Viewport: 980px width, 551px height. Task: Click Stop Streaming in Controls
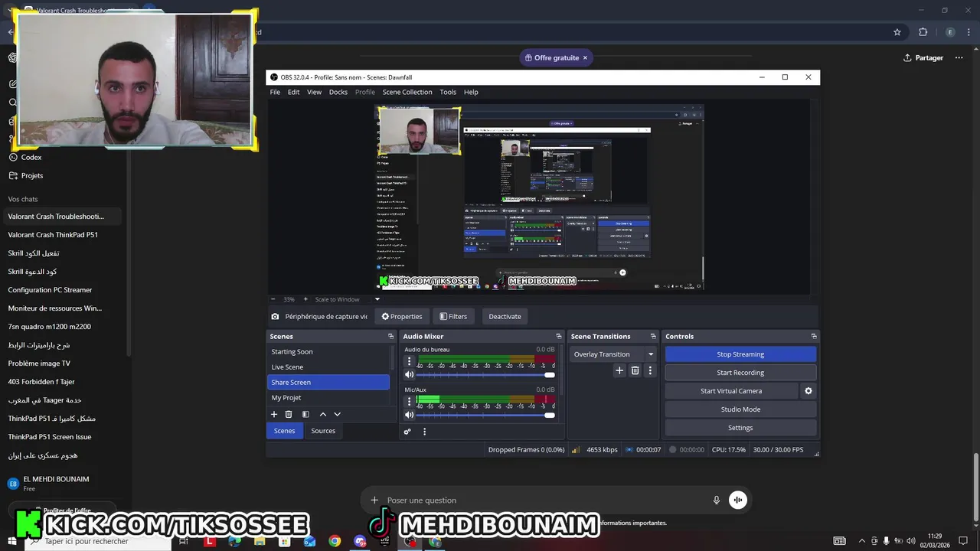740,354
